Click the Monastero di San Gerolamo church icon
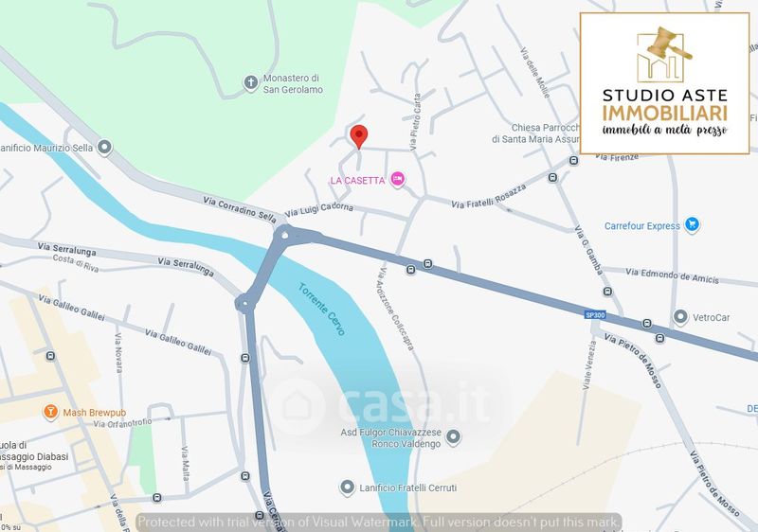 (x=250, y=83)
